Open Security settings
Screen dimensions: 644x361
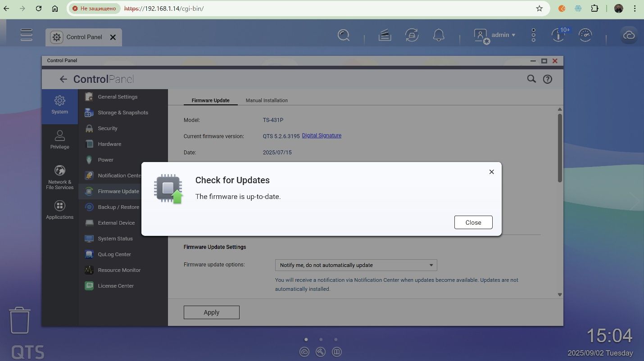123,128
